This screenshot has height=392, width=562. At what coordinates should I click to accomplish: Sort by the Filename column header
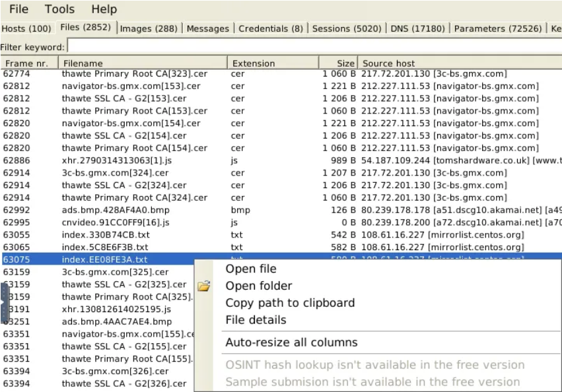143,63
